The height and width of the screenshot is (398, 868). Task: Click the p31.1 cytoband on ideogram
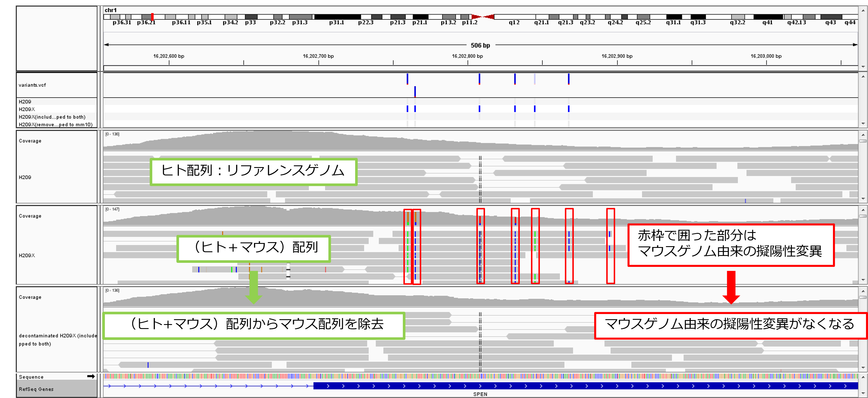pyautogui.click(x=337, y=16)
